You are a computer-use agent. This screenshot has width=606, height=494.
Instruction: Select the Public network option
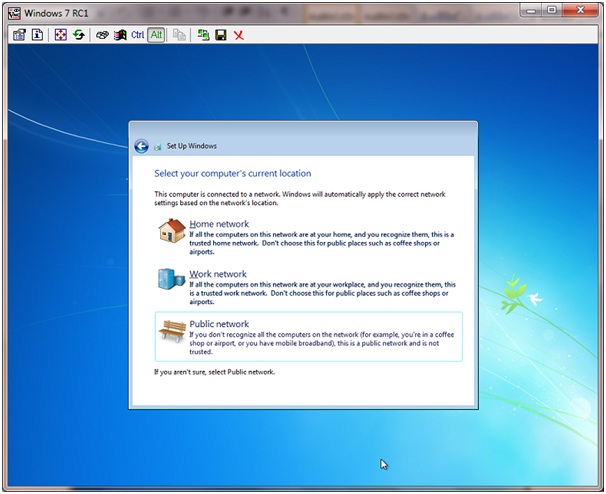tap(308, 337)
